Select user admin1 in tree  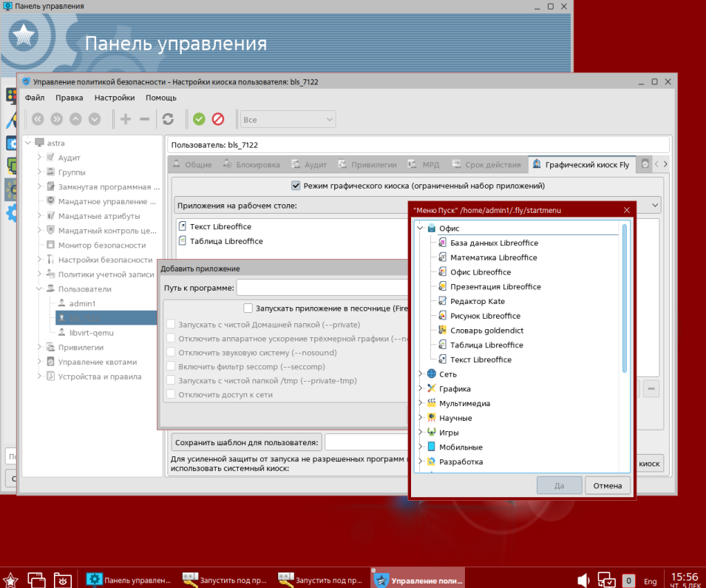click(82, 304)
